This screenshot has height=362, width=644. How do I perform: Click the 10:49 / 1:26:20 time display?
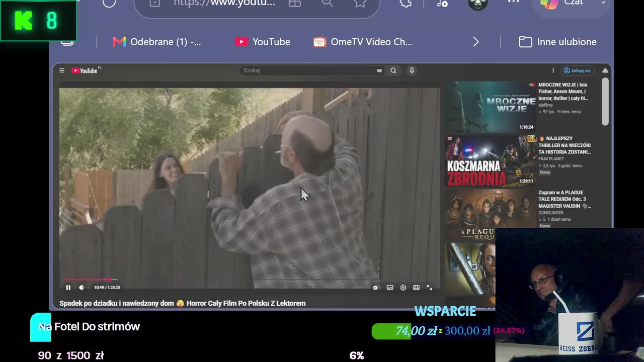107,288
